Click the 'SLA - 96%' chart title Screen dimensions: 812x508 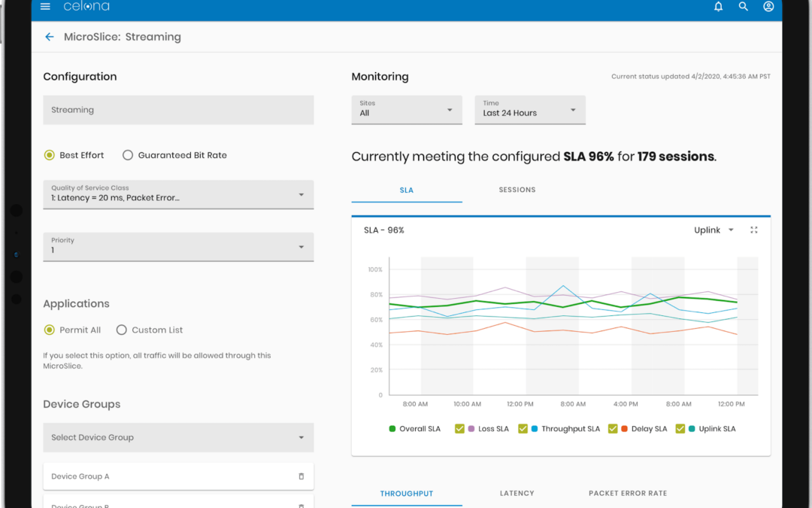tap(383, 230)
